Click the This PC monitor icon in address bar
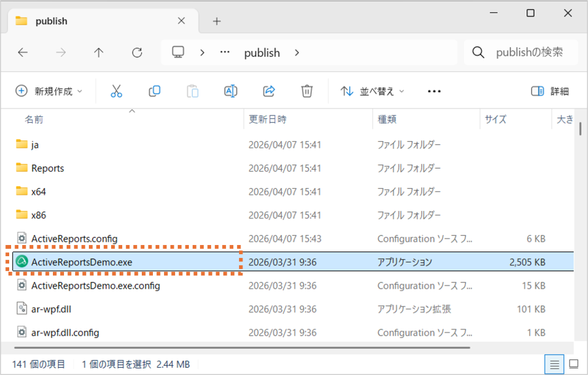Screen dimensions: 588x375 pos(178,52)
